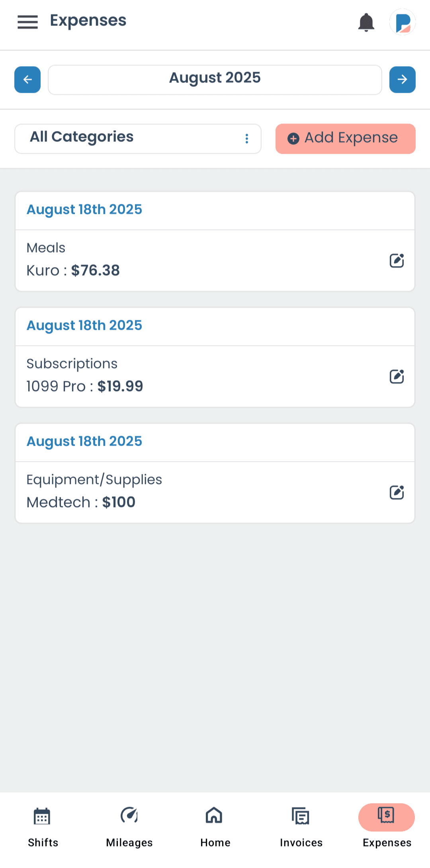This screenshot has height=868, width=430.
Task: Open the Invoices tab
Action: point(301,827)
